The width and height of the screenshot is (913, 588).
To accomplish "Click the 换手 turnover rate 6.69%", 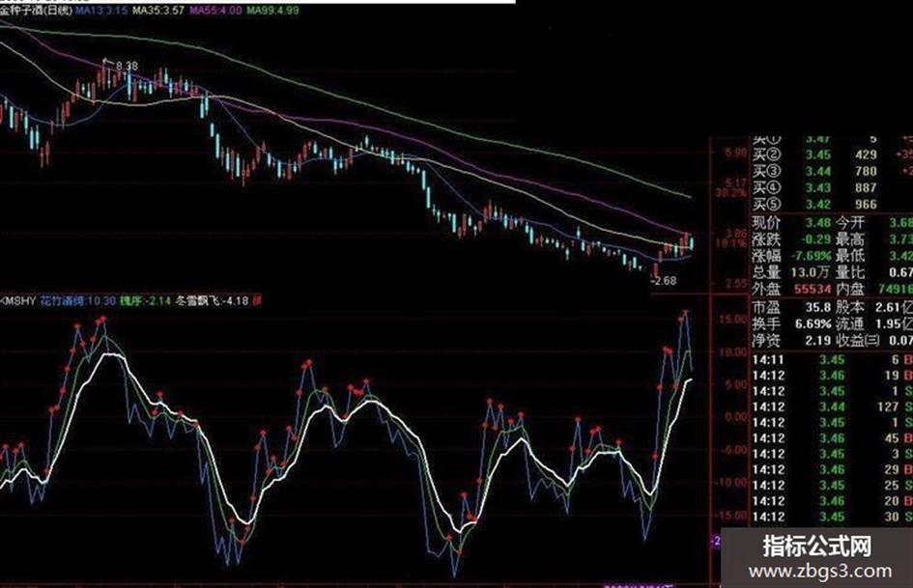I will coord(813,323).
